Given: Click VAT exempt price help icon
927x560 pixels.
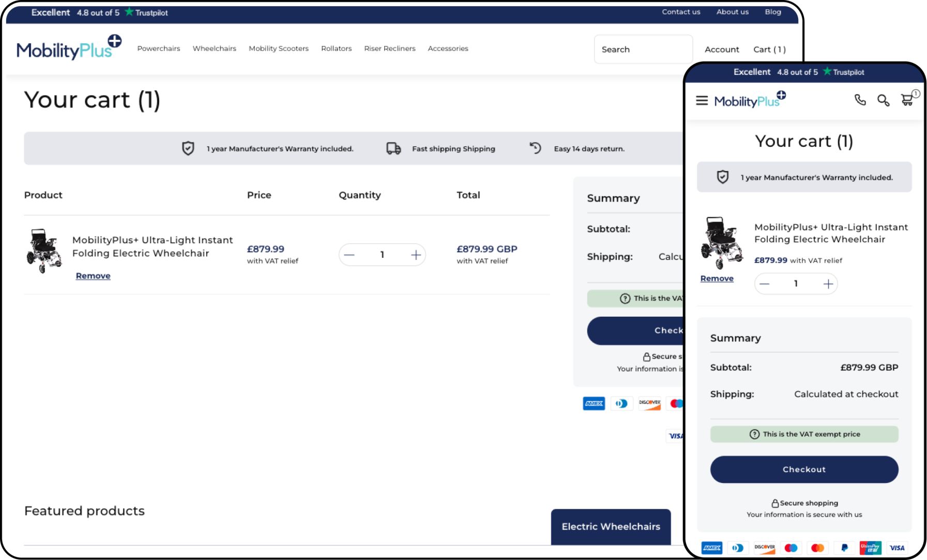Looking at the screenshot, I should pos(754,434).
